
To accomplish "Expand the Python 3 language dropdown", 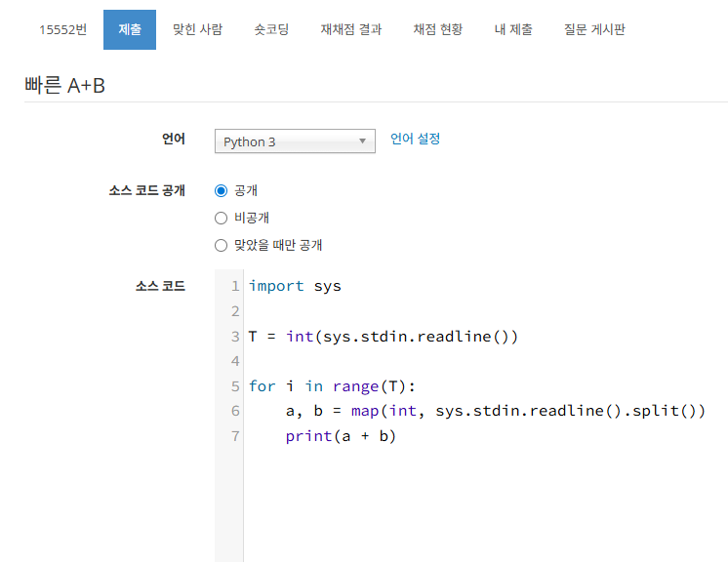I will pyautogui.click(x=295, y=141).
